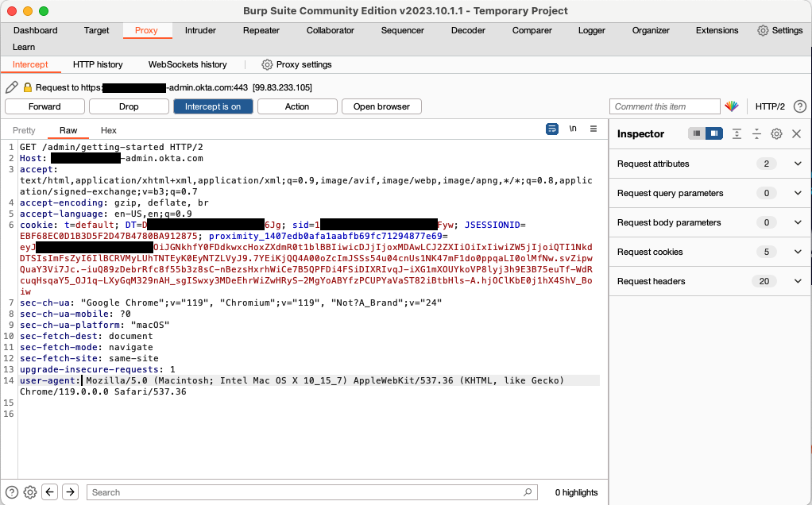
Task: Select the Pretty view tab
Action: [x=24, y=130]
